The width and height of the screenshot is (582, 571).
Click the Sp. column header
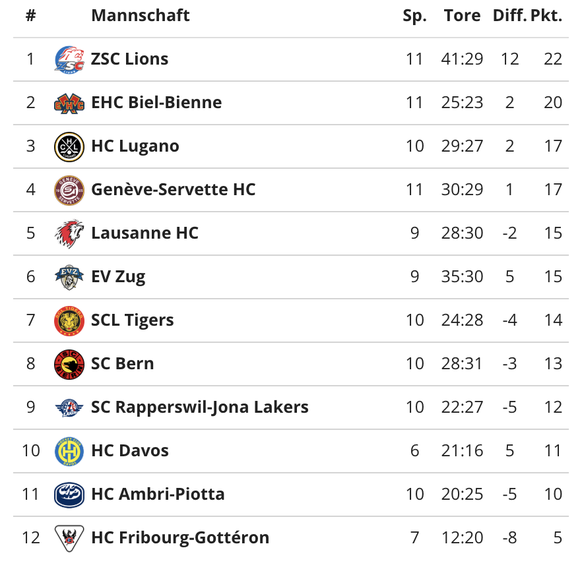pos(415,16)
